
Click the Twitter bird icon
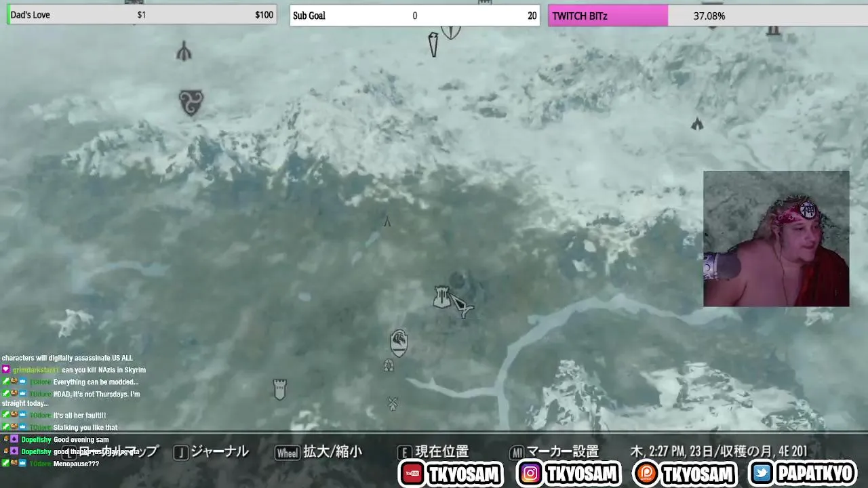pos(762,473)
